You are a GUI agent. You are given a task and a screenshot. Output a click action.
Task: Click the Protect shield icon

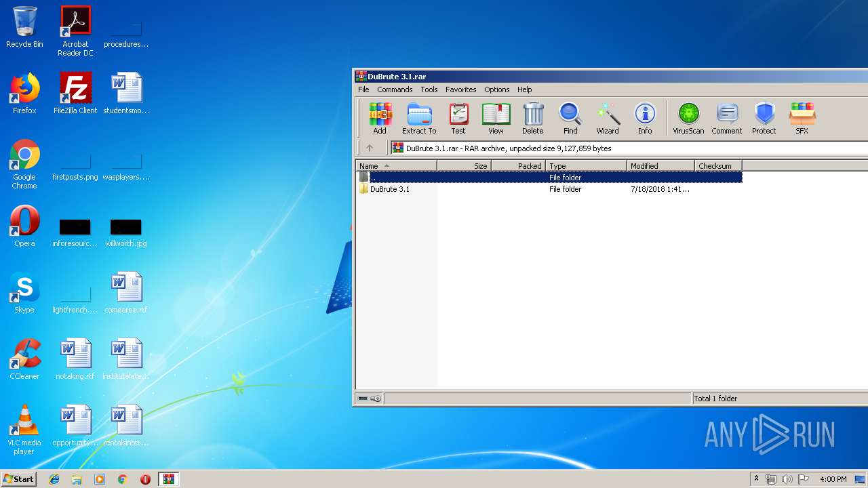[x=764, y=119]
